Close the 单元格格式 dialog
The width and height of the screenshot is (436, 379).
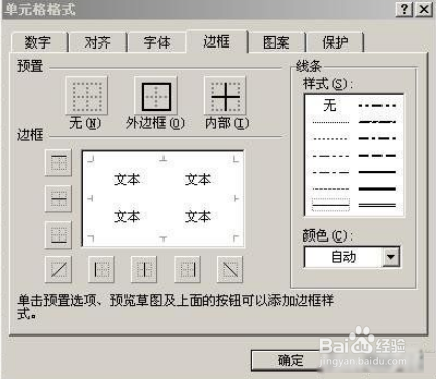coord(424,9)
